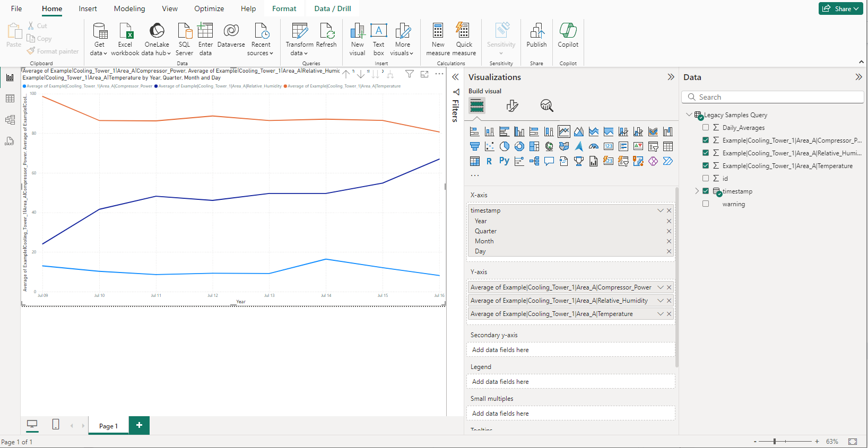868x448 pixels.
Task: Click the Python visual icon
Action: (x=504, y=161)
